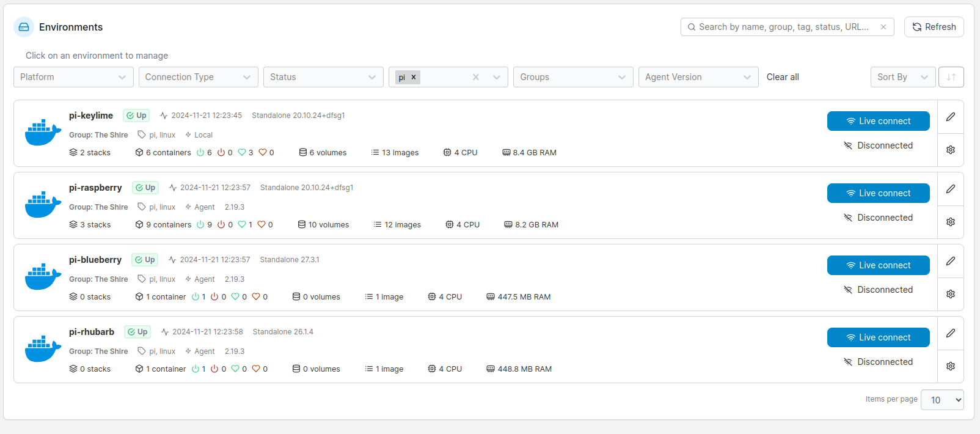Screen dimensions: 980x434
Task: Open settings gear for pi-raspberry environment
Action: coord(951,222)
